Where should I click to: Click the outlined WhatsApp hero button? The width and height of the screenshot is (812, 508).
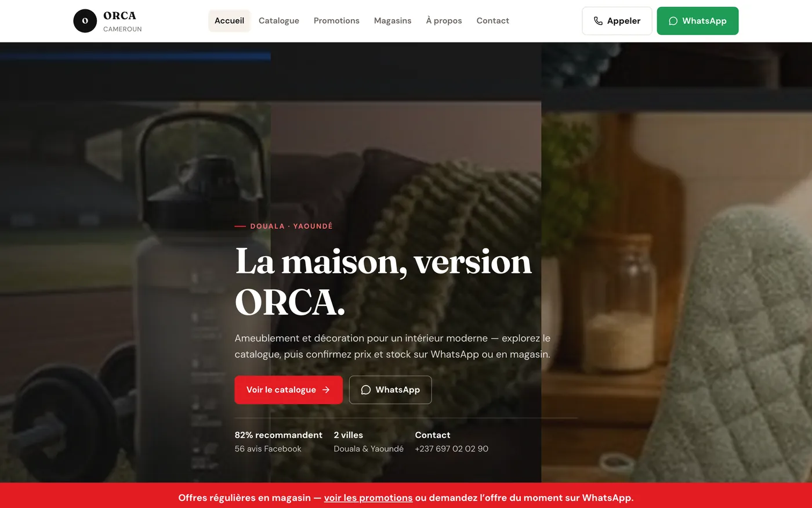(x=390, y=390)
